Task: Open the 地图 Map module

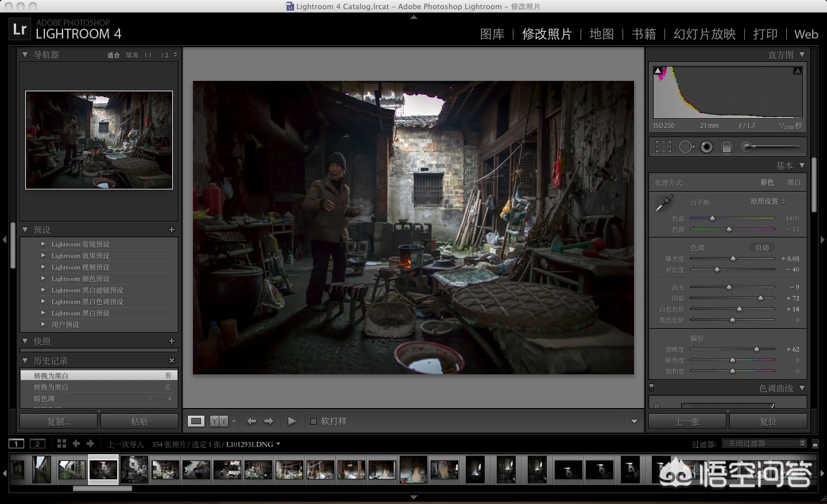Action: [601, 34]
